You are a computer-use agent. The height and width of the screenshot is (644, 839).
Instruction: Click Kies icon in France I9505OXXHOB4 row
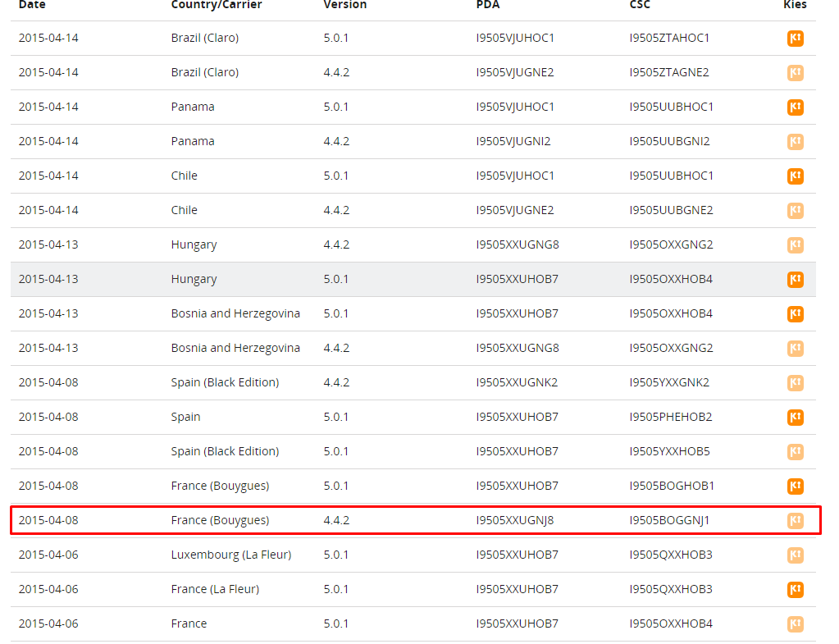(796, 623)
